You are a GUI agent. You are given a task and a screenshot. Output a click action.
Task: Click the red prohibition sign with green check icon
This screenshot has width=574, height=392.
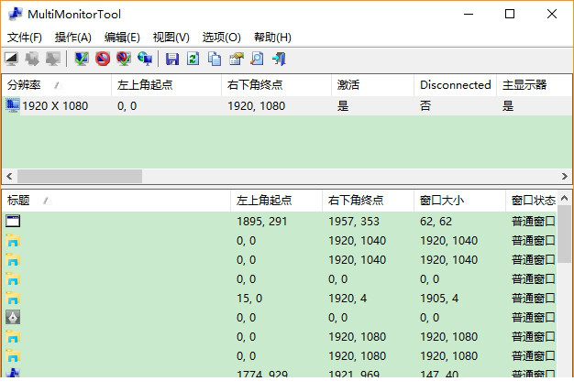pos(124,59)
